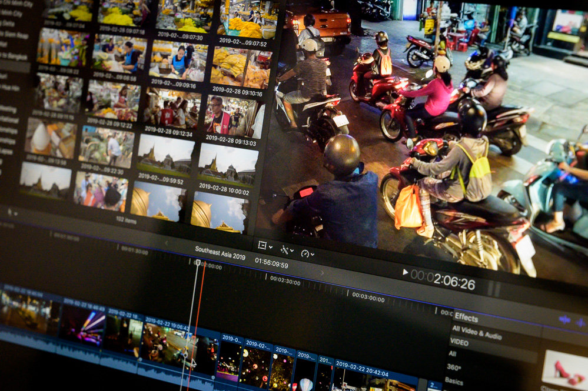Click the play button beside the timecode

[x=405, y=272]
